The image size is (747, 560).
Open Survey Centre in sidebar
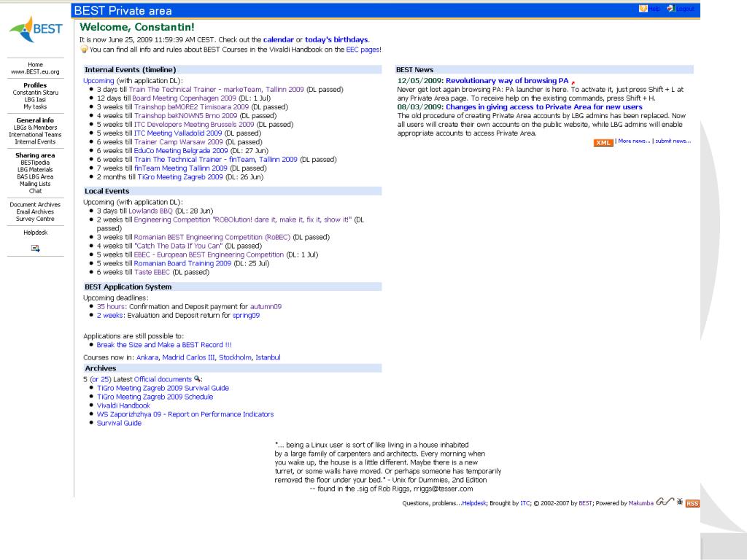pos(35,219)
